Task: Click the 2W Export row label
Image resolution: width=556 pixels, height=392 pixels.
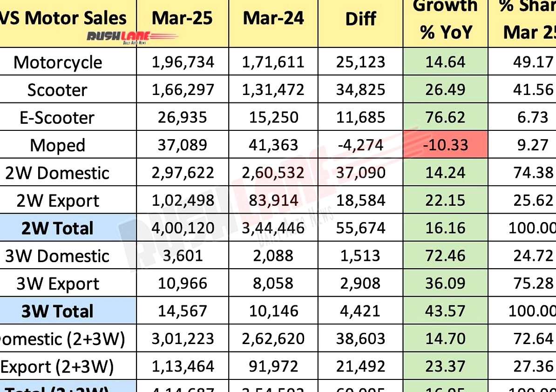Action: tap(58, 201)
